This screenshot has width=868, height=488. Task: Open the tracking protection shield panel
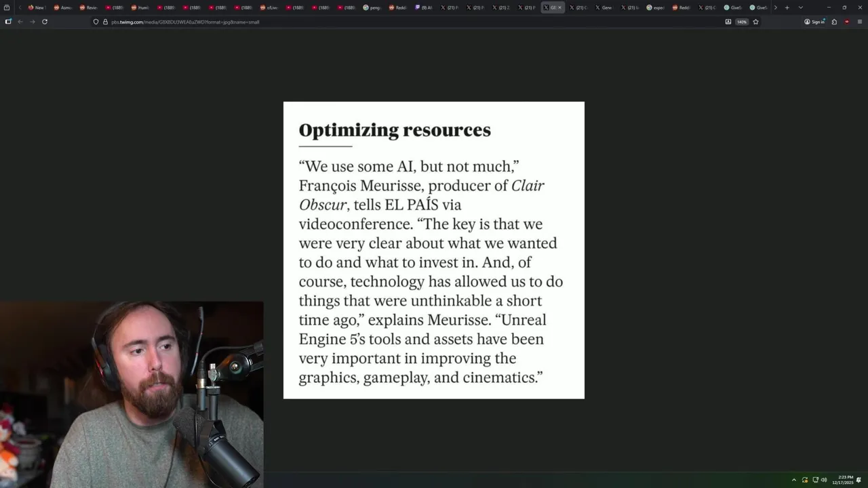pos(96,22)
